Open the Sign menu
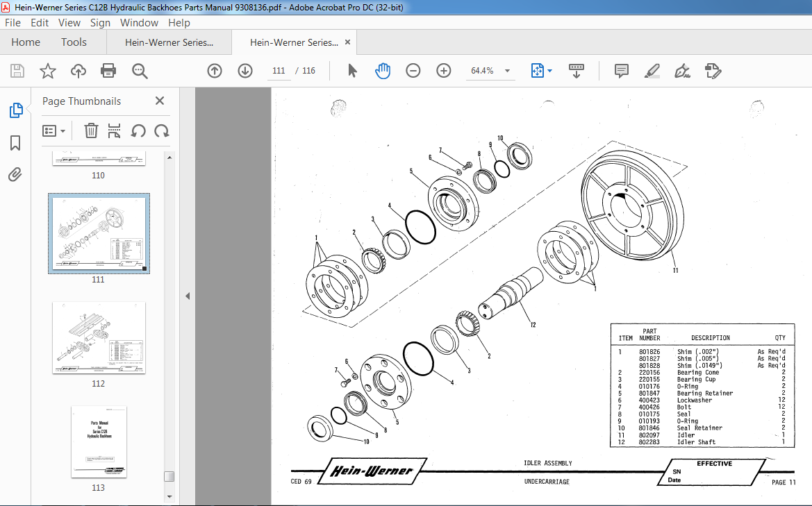The height and width of the screenshot is (506, 812). coord(100,23)
